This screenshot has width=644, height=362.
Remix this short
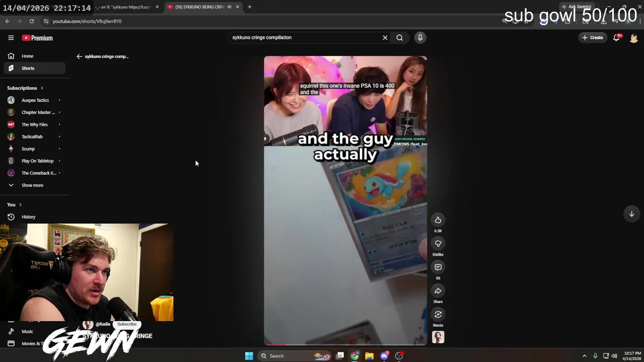point(438,314)
